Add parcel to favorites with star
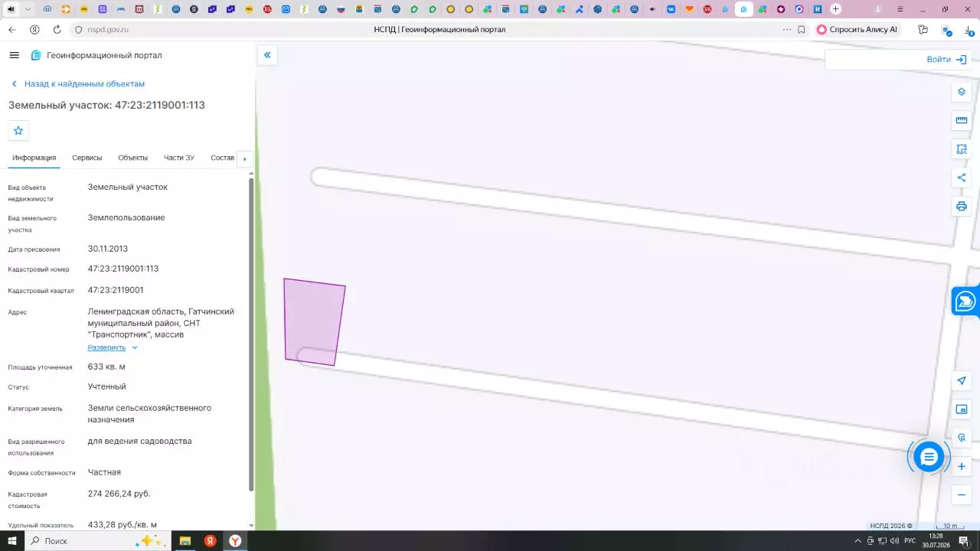 pyautogui.click(x=18, y=131)
